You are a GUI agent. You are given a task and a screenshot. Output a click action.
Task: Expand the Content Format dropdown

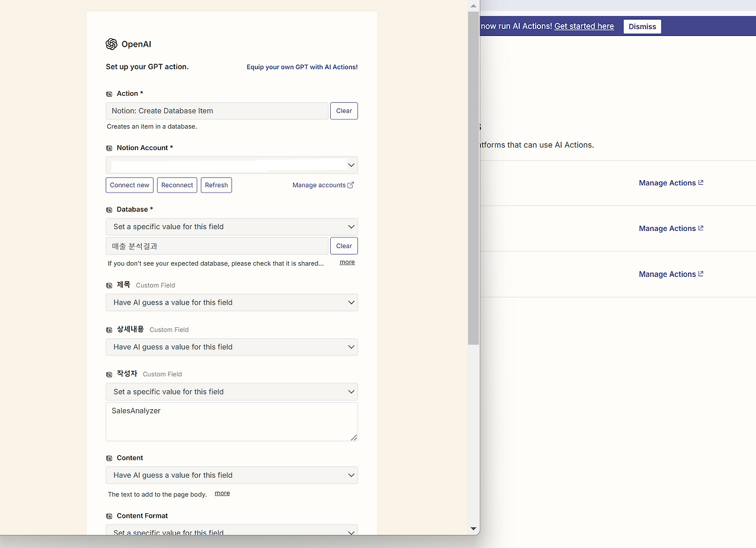point(232,530)
